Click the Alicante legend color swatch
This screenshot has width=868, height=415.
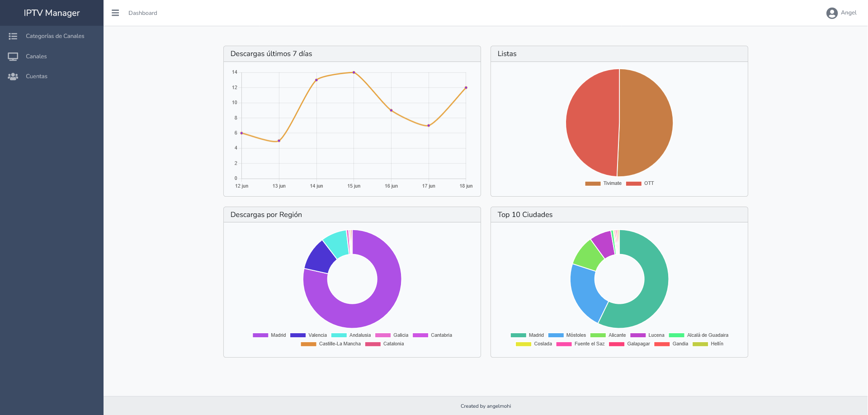pyautogui.click(x=598, y=335)
